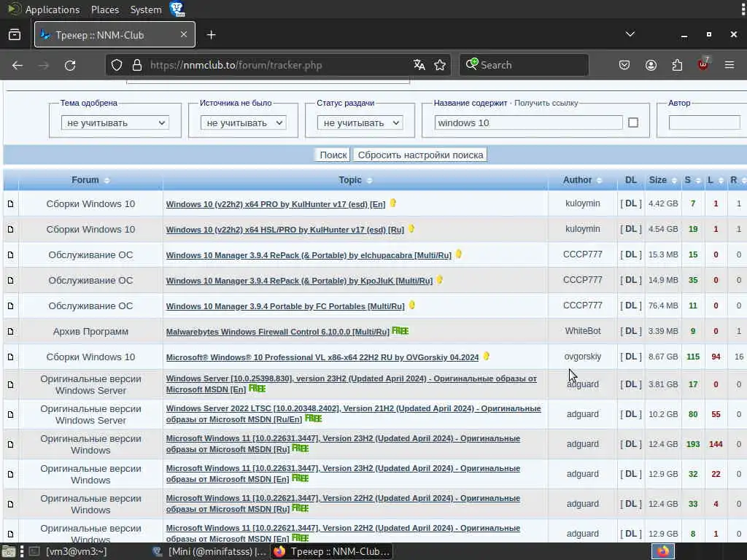
Task: Click the topic icon for the Malwarebytes row
Action: coord(10,332)
